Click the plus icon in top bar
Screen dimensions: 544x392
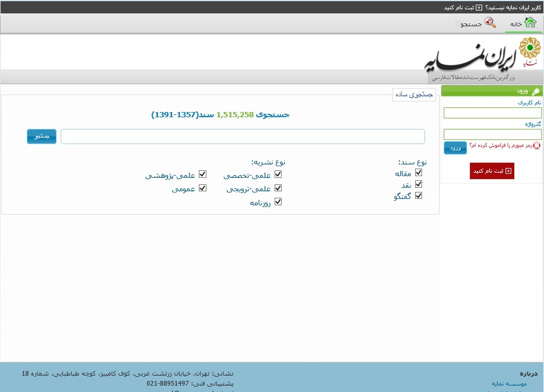[479, 7]
